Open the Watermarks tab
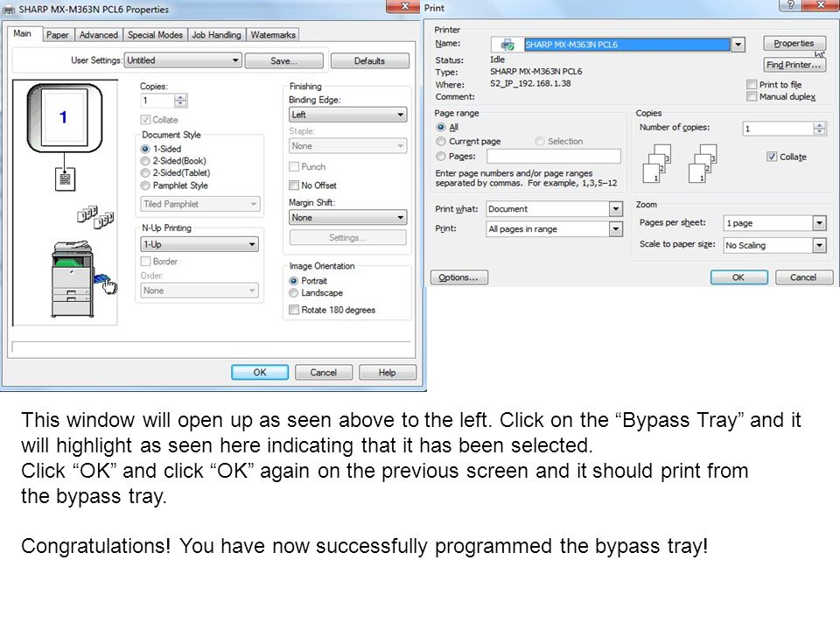Image resolution: width=840 pixels, height=630 pixels. 273,35
